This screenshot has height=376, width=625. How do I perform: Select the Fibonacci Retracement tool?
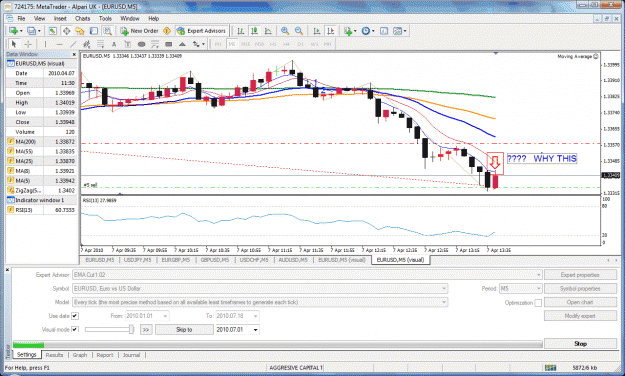[100, 44]
